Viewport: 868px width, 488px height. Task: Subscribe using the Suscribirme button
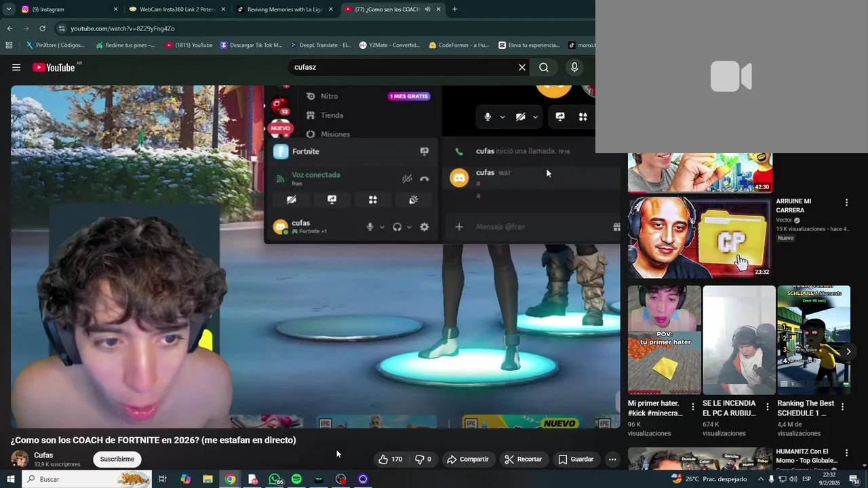[x=117, y=459]
